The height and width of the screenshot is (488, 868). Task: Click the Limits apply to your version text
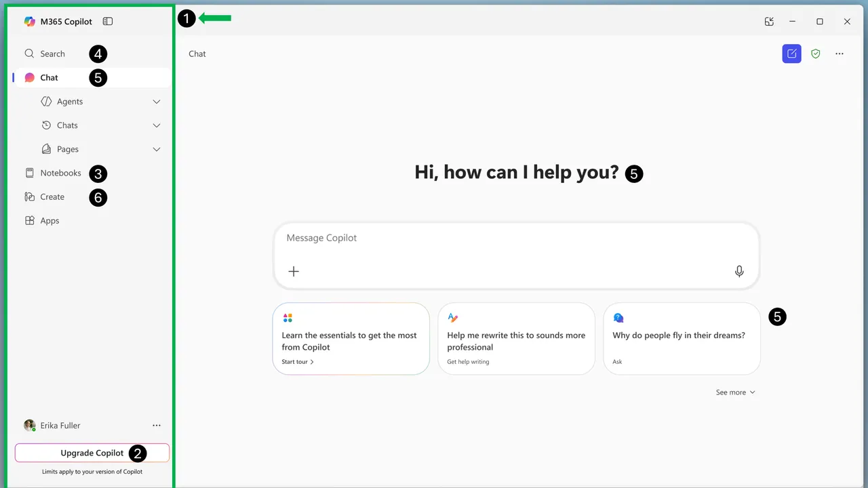[x=92, y=472]
